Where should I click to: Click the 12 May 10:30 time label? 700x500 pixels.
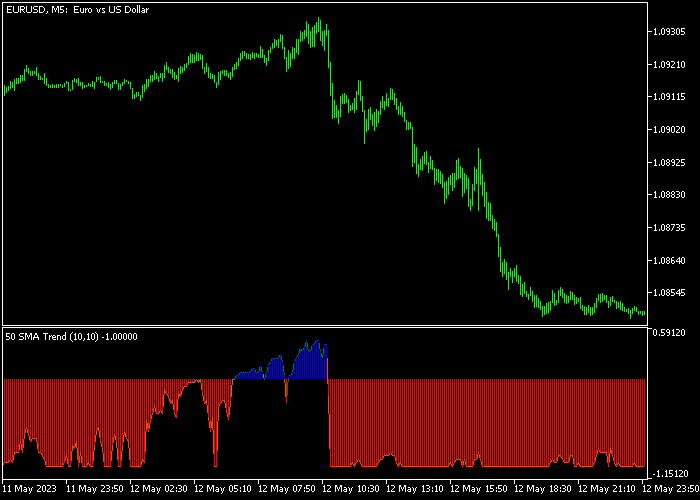point(351,488)
